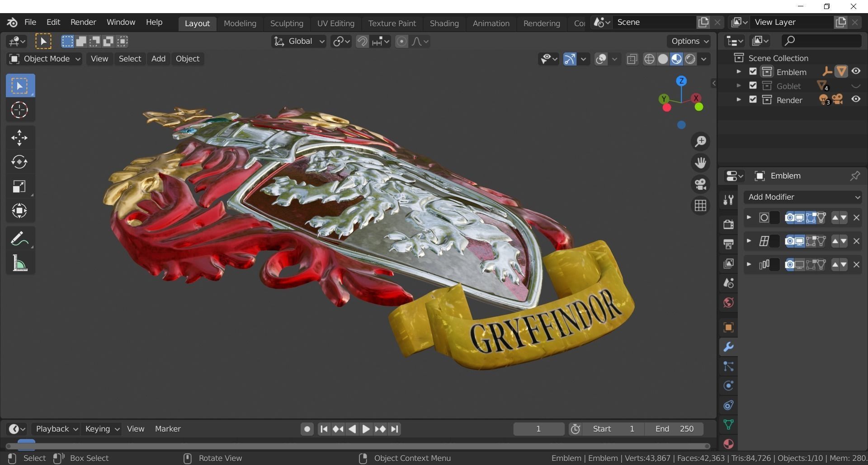Open the Options dropdown
The height and width of the screenshot is (465, 868).
click(x=689, y=41)
